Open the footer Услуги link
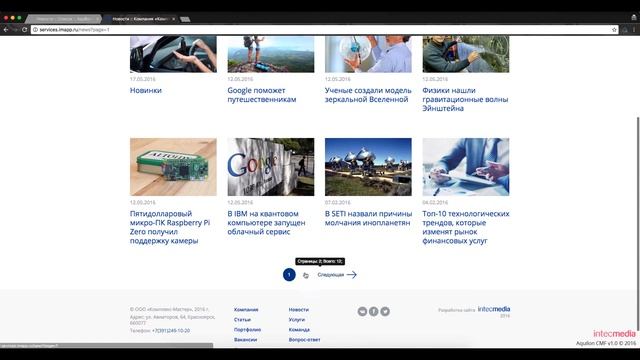The width and height of the screenshot is (640, 360). coord(297,320)
